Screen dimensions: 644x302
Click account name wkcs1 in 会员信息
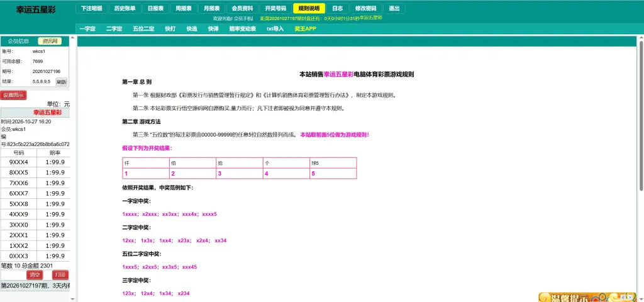(x=38, y=52)
